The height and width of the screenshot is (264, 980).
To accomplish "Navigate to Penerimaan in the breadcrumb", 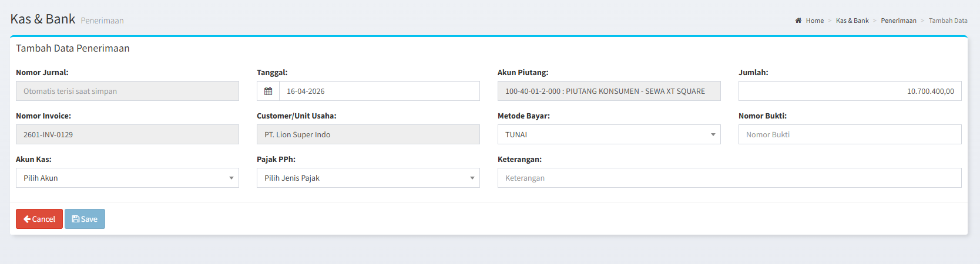I will coord(898,21).
